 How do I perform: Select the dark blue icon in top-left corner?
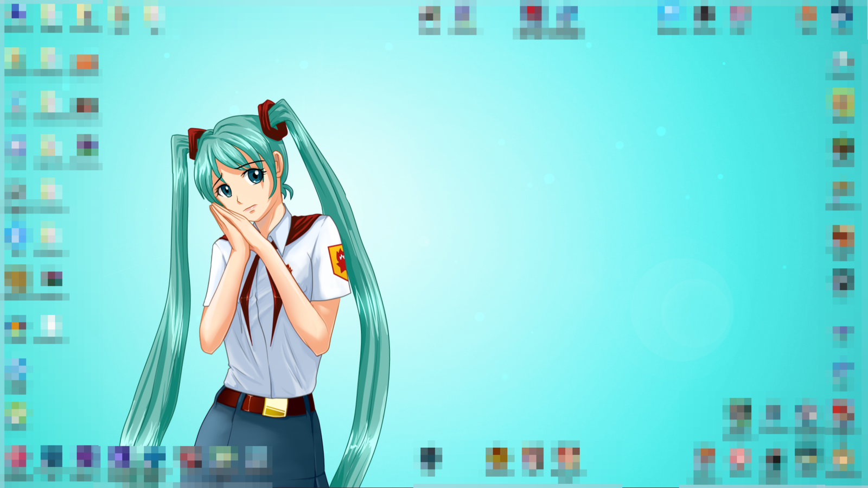(x=18, y=14)
